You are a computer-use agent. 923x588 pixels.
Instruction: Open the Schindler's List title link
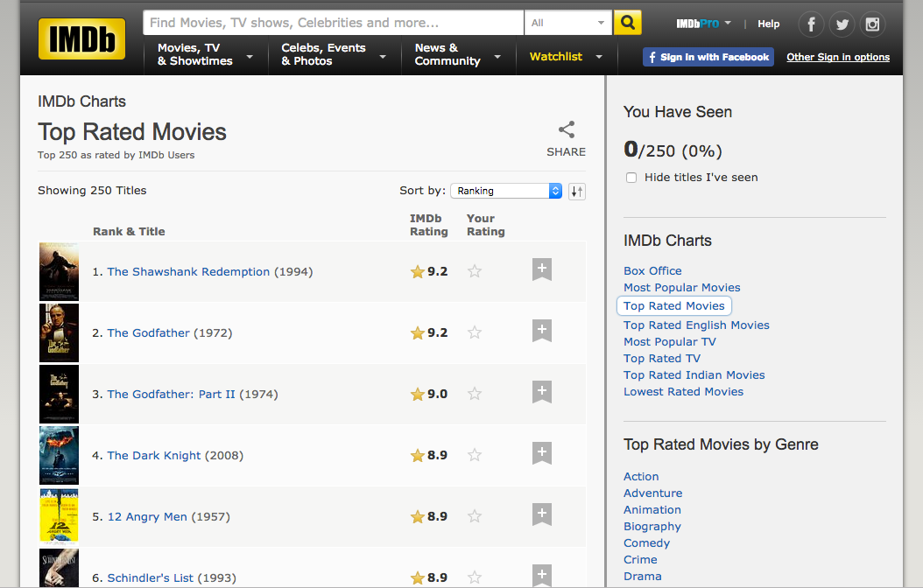pos(150,577)
